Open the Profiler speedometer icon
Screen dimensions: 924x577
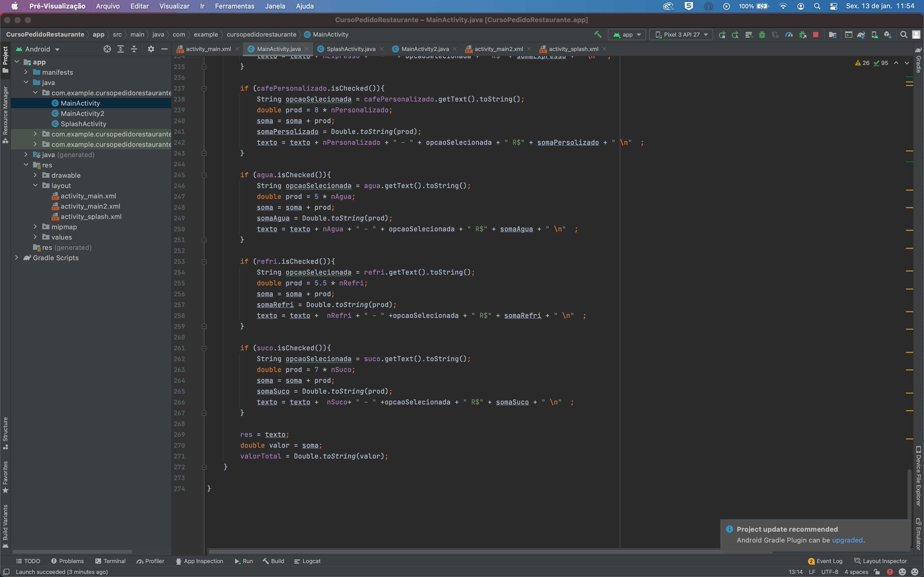coord(789,34)
